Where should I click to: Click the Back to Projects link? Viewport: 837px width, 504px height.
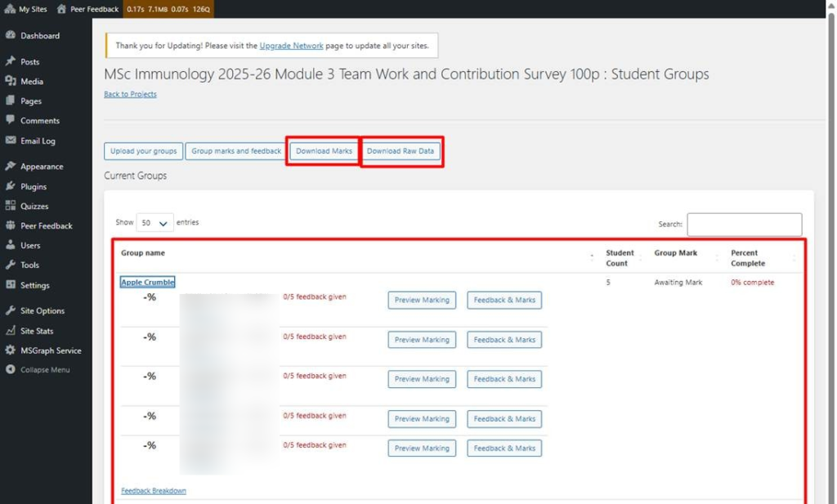(130, 95)
